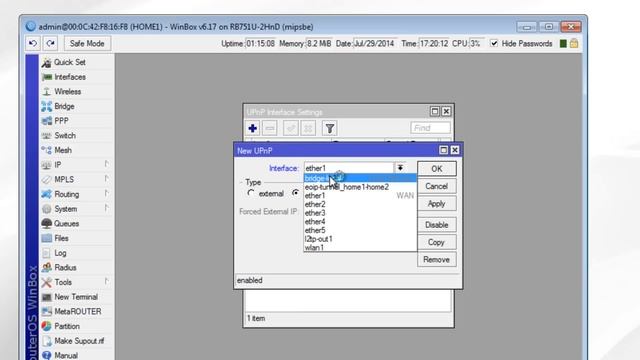The height and width of the screenshot is (360, 640).
Task: Click the Partition pie icon
Action: (x=47, y=327)
